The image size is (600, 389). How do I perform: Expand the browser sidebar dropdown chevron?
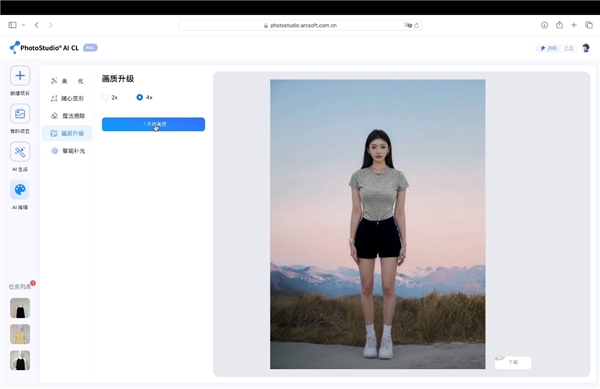coord(23,25)
